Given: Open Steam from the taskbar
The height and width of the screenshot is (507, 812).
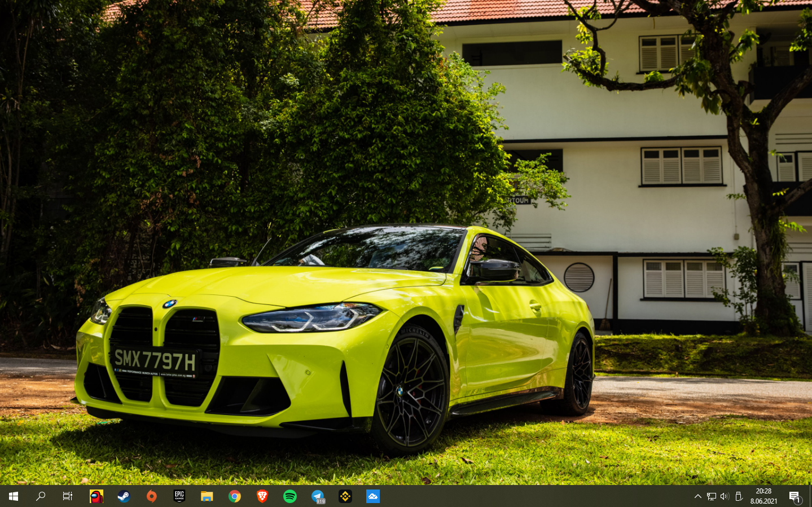Looking at the screenshot, I should click(124, 496).
